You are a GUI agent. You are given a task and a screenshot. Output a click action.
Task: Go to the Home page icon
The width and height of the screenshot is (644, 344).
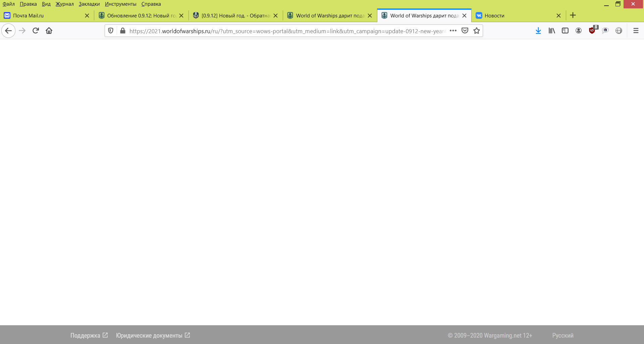49,31
